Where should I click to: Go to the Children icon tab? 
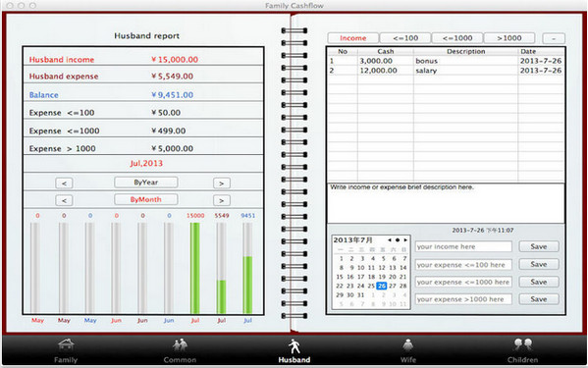point(523,344)
